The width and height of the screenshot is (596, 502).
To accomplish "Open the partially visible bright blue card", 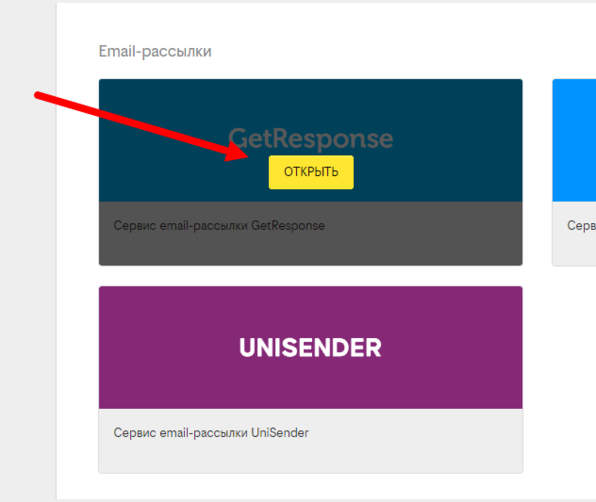I will pos(574,140).
